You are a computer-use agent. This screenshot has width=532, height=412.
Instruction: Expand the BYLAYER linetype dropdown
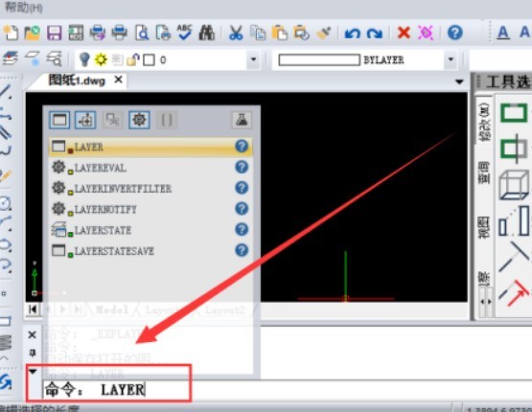point(451,59)
